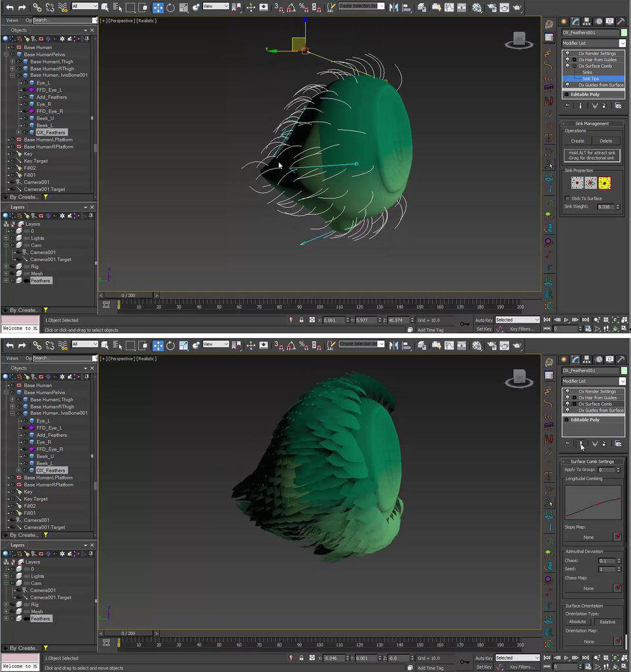
Task: Pin the modifier stack in upper window
Action: (567, 105)
